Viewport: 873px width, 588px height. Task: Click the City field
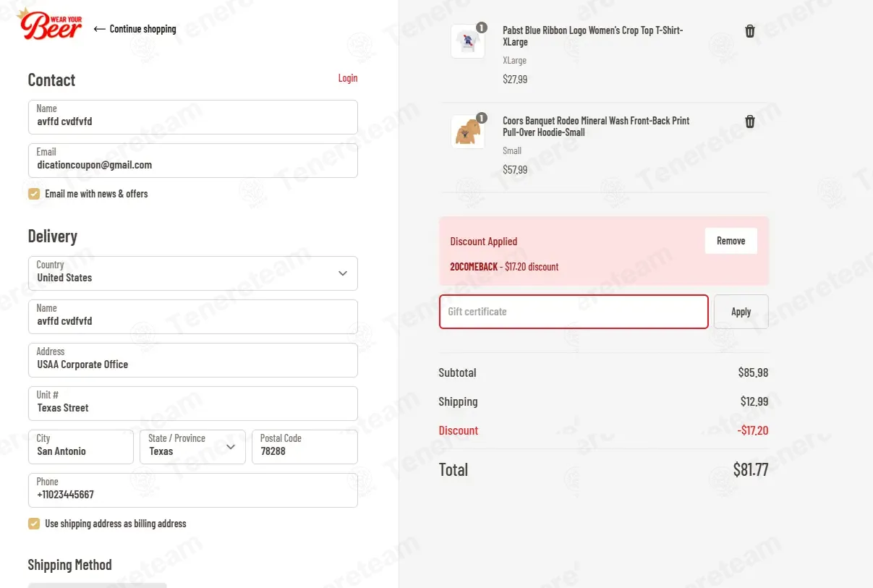81,447
